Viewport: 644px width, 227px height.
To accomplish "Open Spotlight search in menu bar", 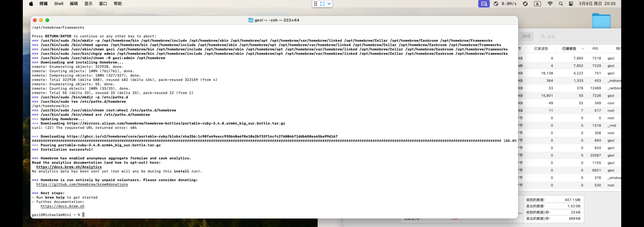I will (561, 4).
